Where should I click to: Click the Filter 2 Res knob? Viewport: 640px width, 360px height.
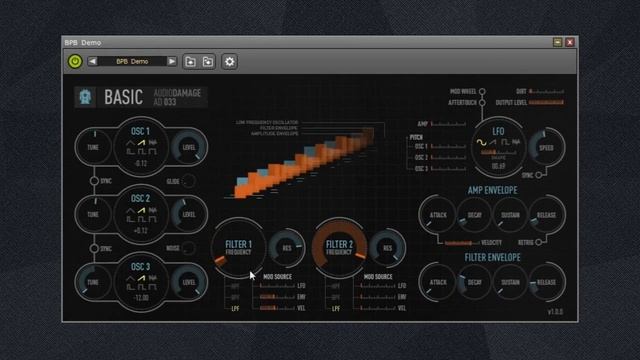tap(387, 248)
